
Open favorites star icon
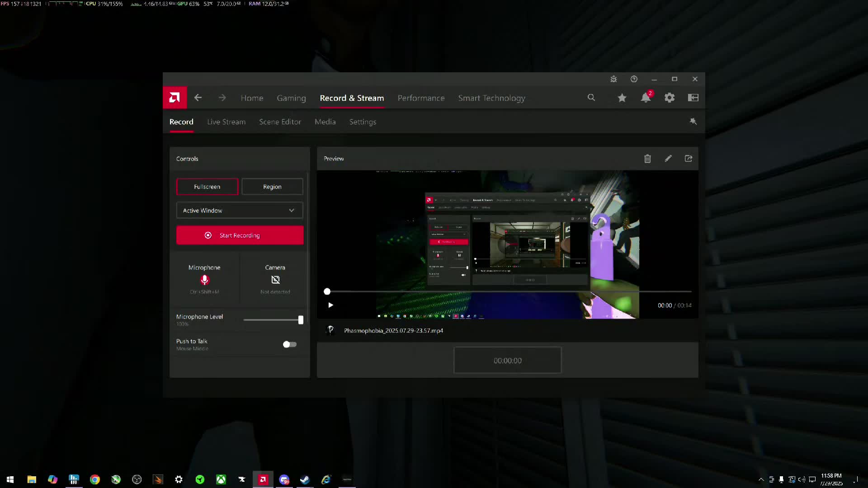tap(622, 98)
